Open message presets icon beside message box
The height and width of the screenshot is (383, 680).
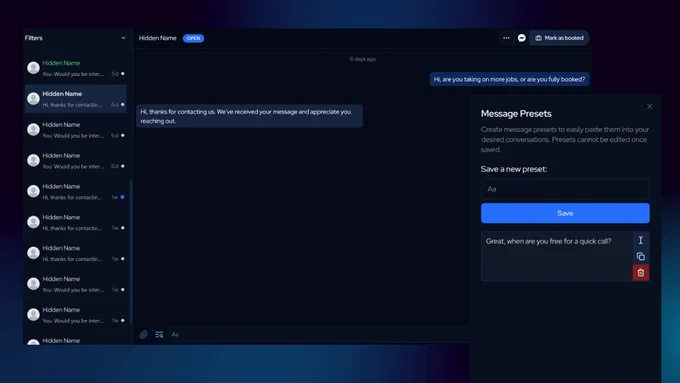pyautogui.click(x=159, y=334)
